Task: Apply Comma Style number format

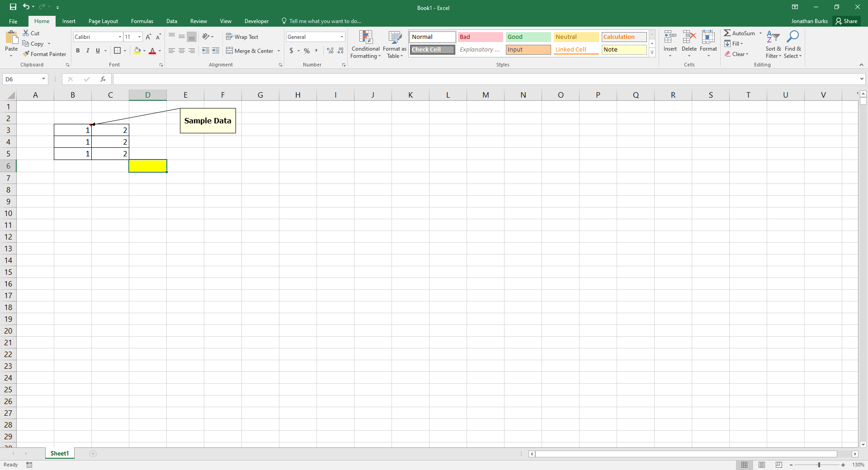Action: [316, 51]
